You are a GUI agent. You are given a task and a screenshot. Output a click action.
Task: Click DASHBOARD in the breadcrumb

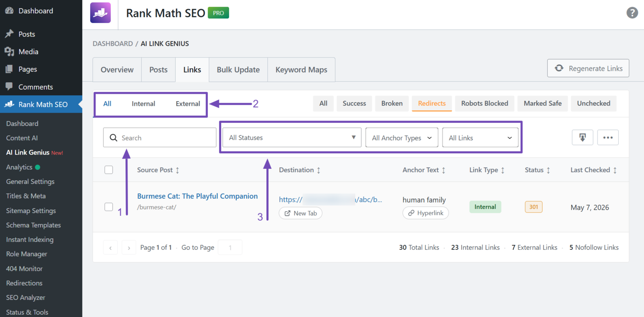[x=113, y=44]
